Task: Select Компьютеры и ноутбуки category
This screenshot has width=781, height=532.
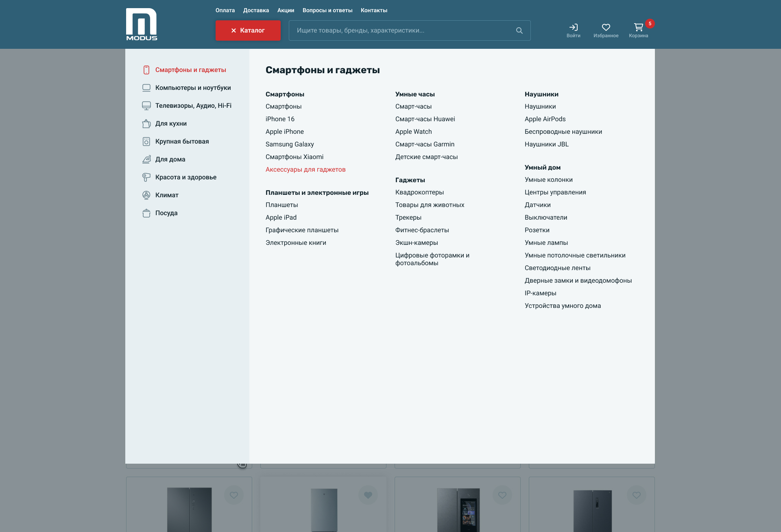Action: point(193,88)
